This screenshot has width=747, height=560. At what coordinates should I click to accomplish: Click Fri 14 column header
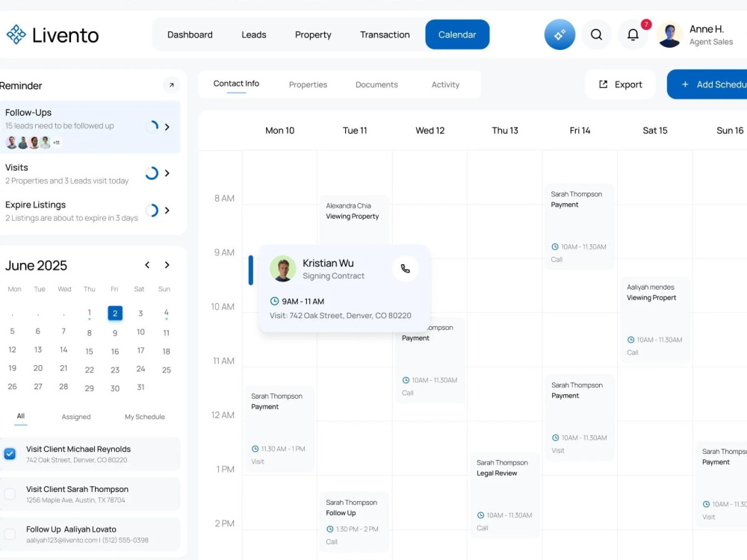[x=580, y=131]
